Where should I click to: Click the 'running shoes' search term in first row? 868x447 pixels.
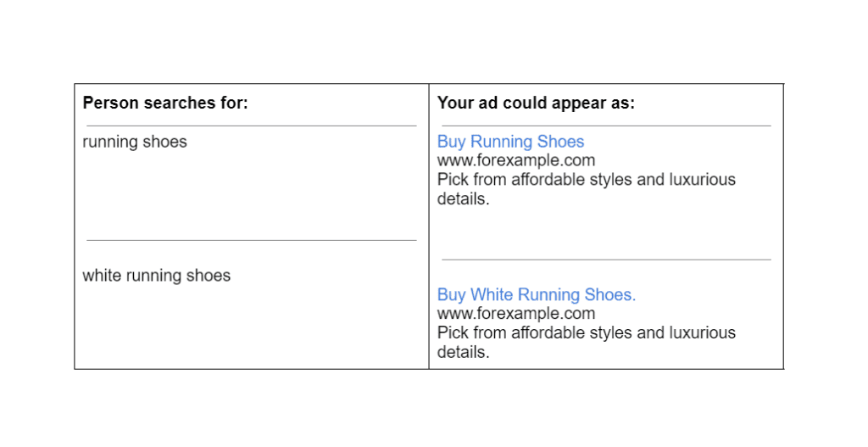click(x=135, y=142)
